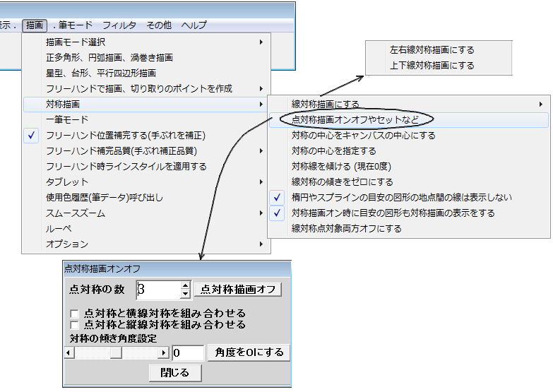The image size is (553, 392).
Task: Choose 点対称描画オンオフやセットなど menu item
Action: pos(355,120)
